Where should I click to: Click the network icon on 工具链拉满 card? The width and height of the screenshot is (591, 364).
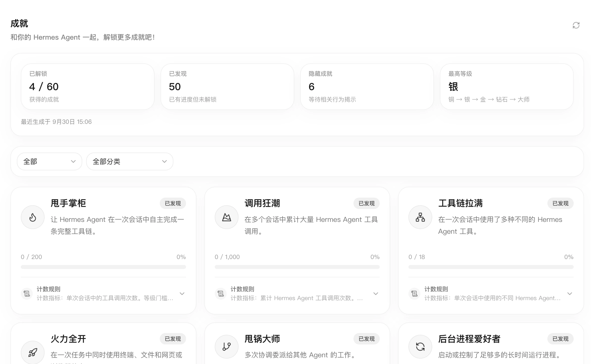[420, 217]
